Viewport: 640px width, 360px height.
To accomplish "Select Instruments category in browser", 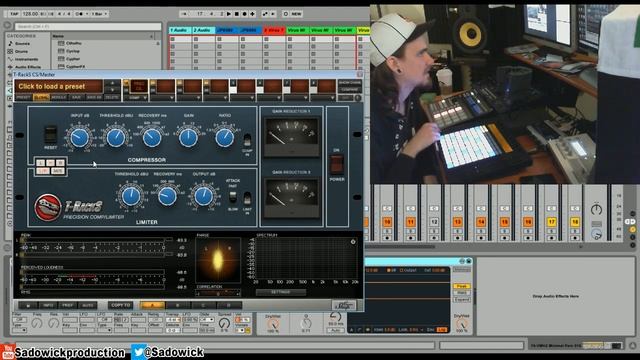I will (x=27, y=59).
